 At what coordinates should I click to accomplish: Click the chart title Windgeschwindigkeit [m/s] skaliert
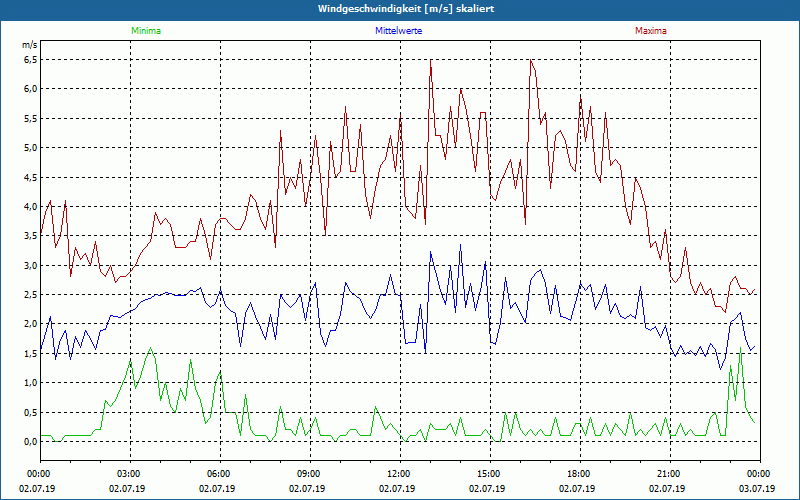point(406,9)
